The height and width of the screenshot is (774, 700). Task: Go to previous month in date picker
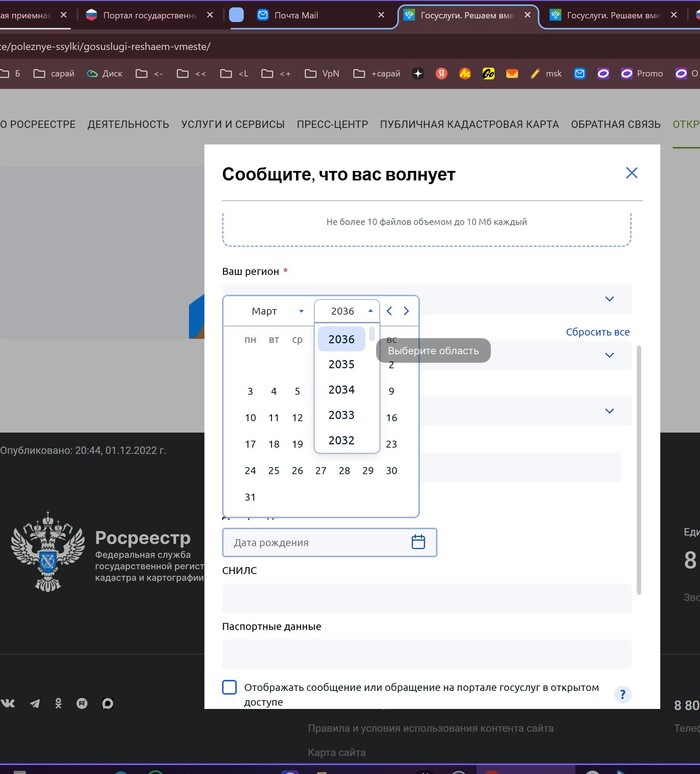click(x=390, y=311)
